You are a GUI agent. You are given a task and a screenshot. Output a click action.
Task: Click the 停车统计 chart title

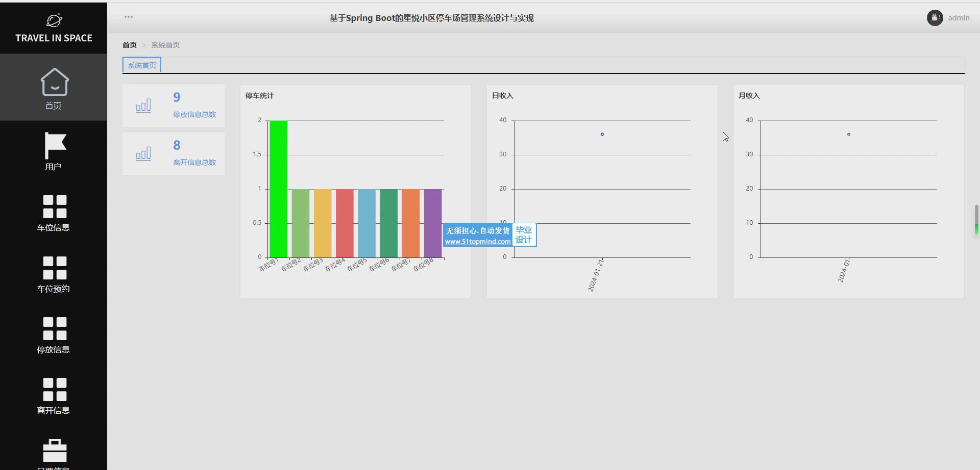coord(259,96)
